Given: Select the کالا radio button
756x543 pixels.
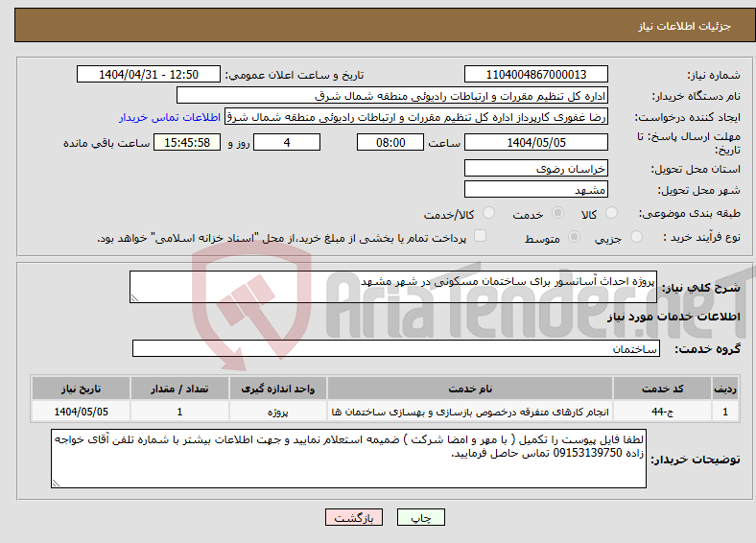Looking at the screenshot, I should click(x=611, y=213).
